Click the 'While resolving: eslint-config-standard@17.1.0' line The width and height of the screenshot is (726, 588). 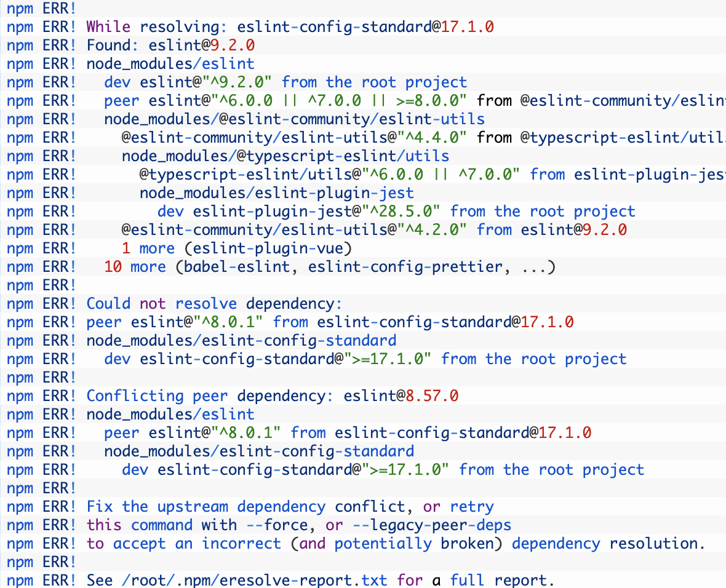290,27
